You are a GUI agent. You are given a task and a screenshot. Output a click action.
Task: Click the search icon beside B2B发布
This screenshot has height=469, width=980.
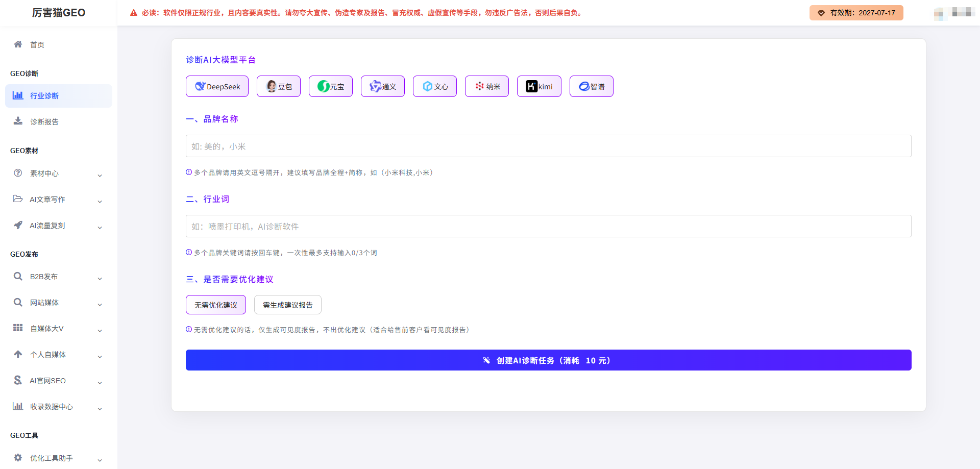pyautogui.click(x=18, y=276)
